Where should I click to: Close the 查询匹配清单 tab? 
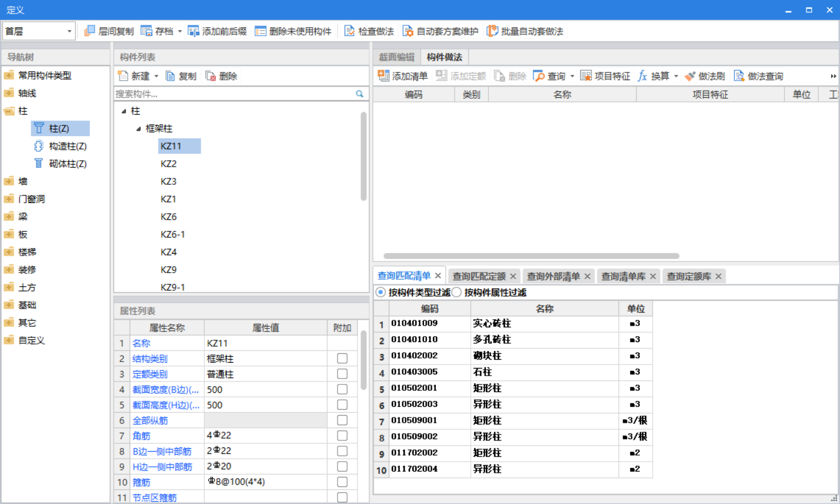pyautogui.click(x=438, y=276)
